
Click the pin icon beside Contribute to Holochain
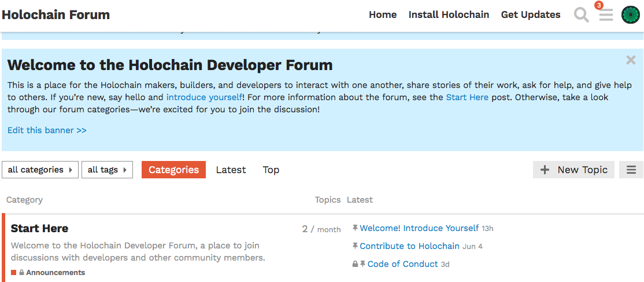(x=356, y=246)
